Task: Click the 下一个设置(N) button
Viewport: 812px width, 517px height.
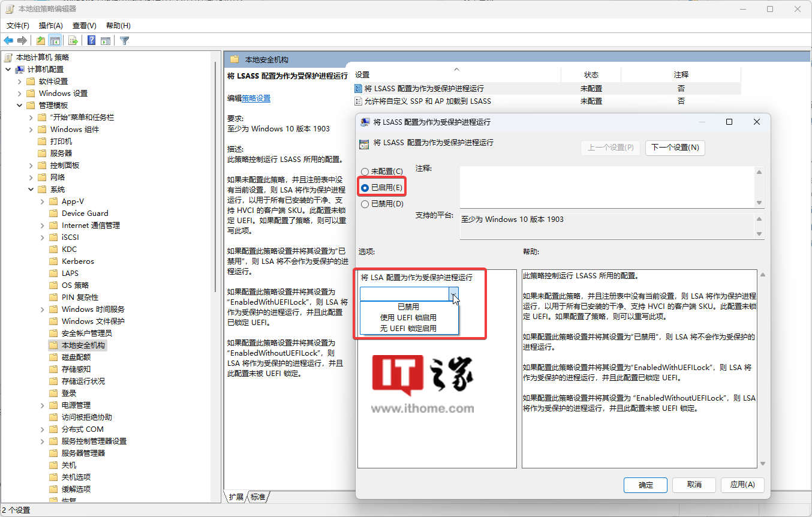Action: pyautogui.click(x=675, y=148)
